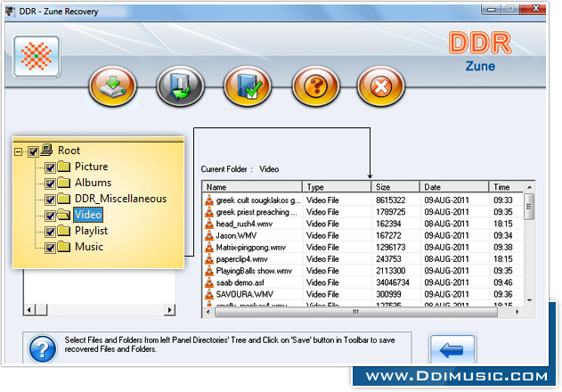This screenshot has height=392, width=562.
Task: Click the Picture folder icon
Action: pyautogui.click(x=64, y=167)
